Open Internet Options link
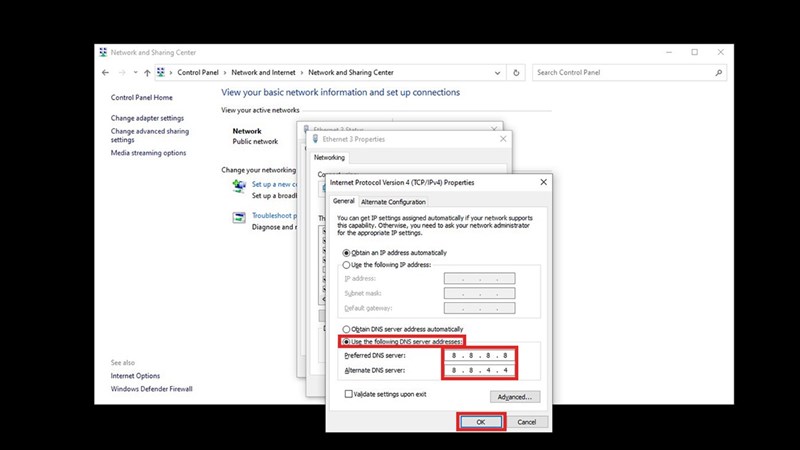This screenshot has height=450, width=800. coord(135,376)
